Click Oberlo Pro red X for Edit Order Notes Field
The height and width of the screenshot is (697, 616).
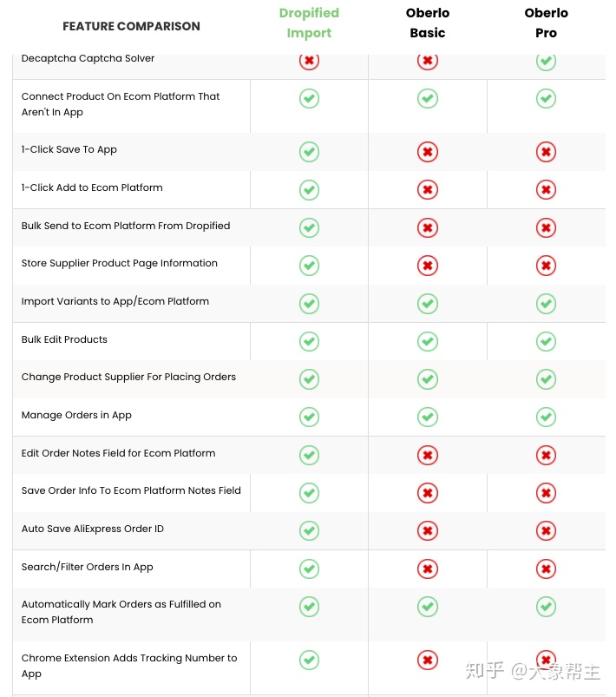(x=546, y=456)
